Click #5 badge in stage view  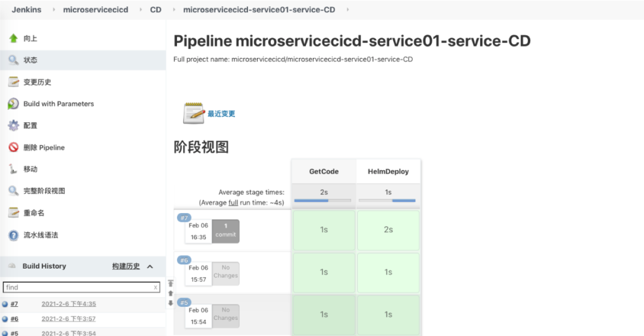(184, 303)
